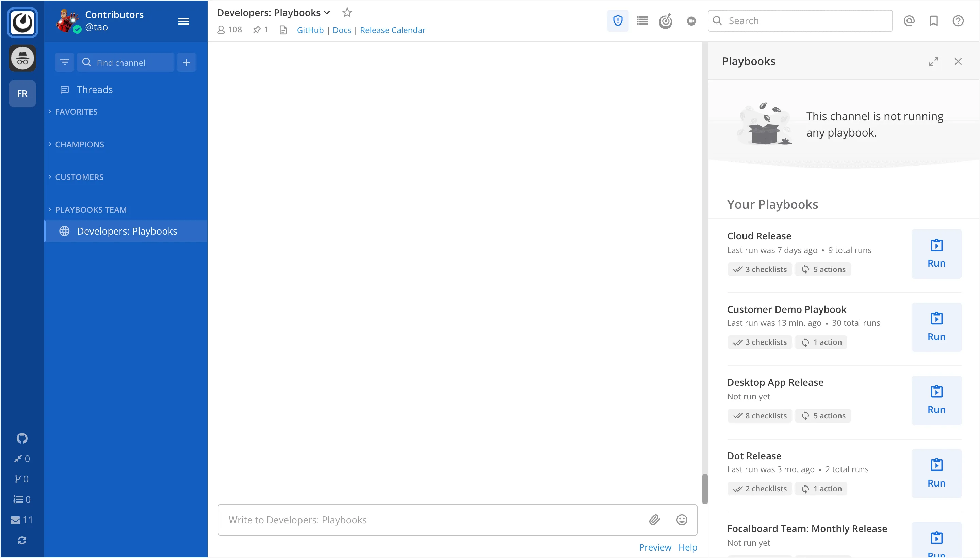Run the Customer Demo Playbook
980x558 pixels.
tap(936, 327)
